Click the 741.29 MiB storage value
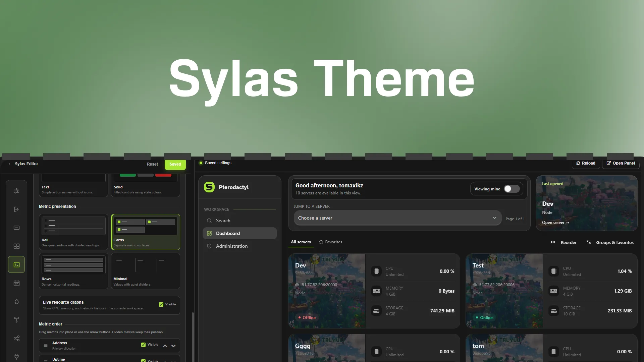Viewport: 644px width, 362px height. pos(442,311)
